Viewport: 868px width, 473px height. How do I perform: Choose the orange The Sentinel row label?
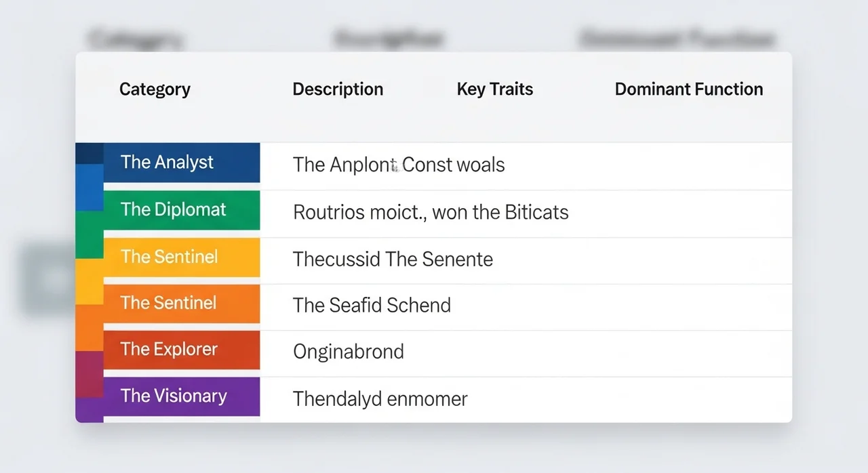(x=170, y=303)
